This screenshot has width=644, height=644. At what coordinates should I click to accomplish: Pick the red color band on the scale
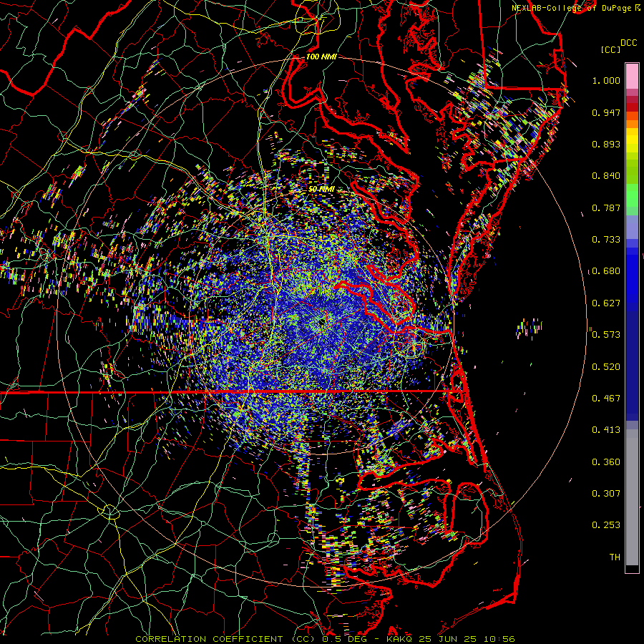(632, 107)
